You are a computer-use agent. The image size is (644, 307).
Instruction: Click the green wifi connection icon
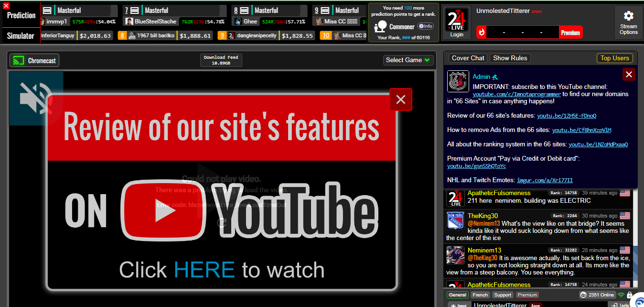pyautogui.click(x=621, y=295)
